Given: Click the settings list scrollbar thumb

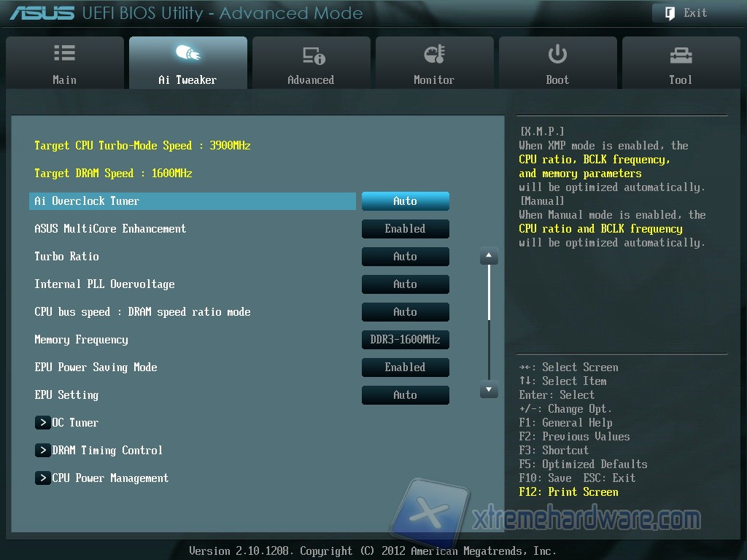Looking at the screenshot, I should 489,292.
